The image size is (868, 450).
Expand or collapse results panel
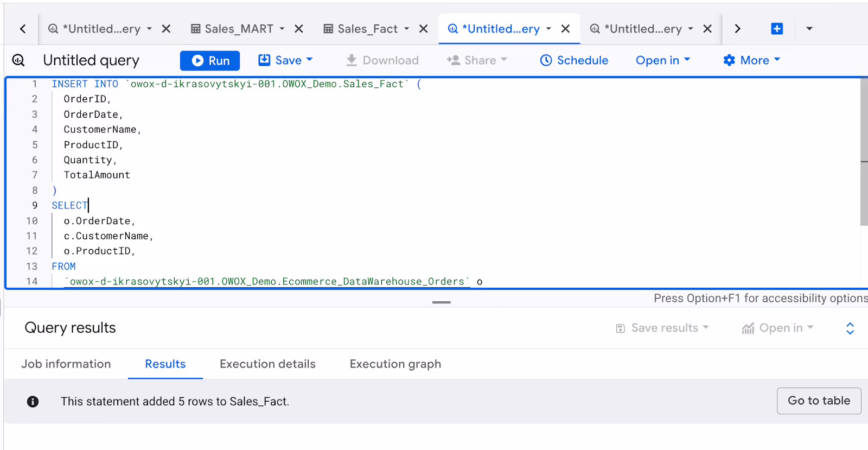[850, 328]
